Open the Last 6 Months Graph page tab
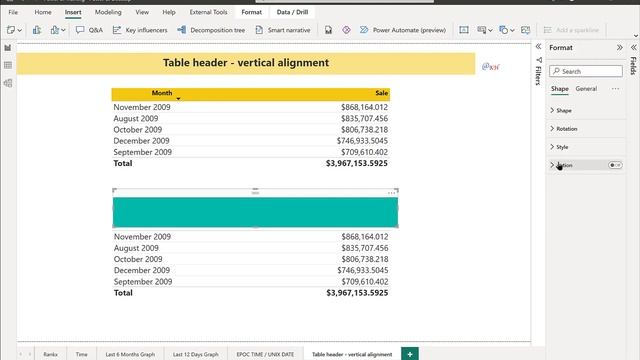 tap(130, 354)
